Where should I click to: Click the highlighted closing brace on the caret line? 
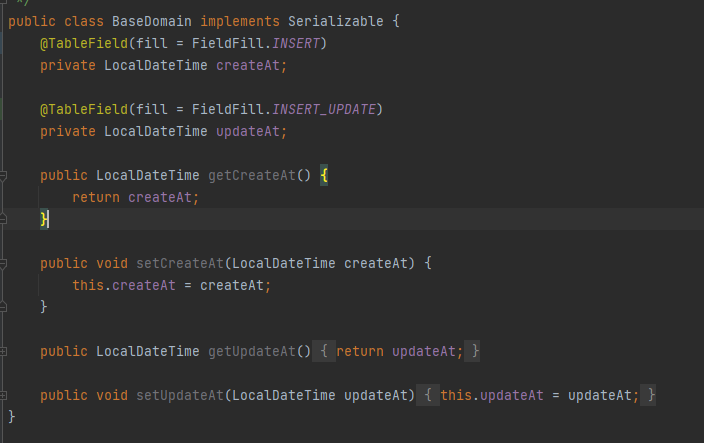tap(44, 219)
